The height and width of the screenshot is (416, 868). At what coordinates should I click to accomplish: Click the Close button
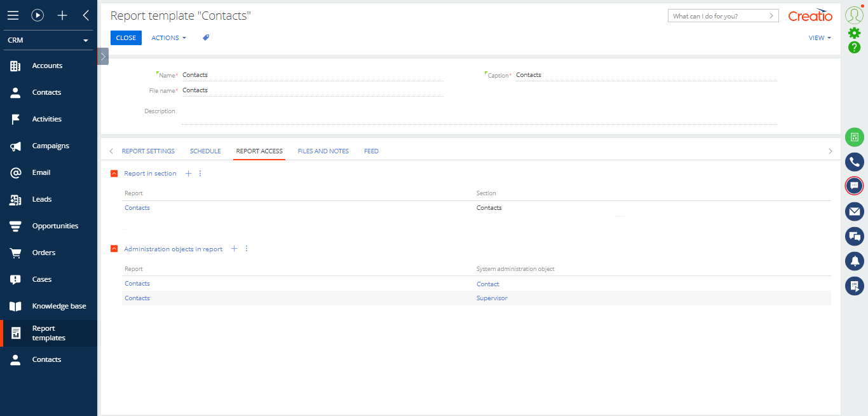pos(126,38)
